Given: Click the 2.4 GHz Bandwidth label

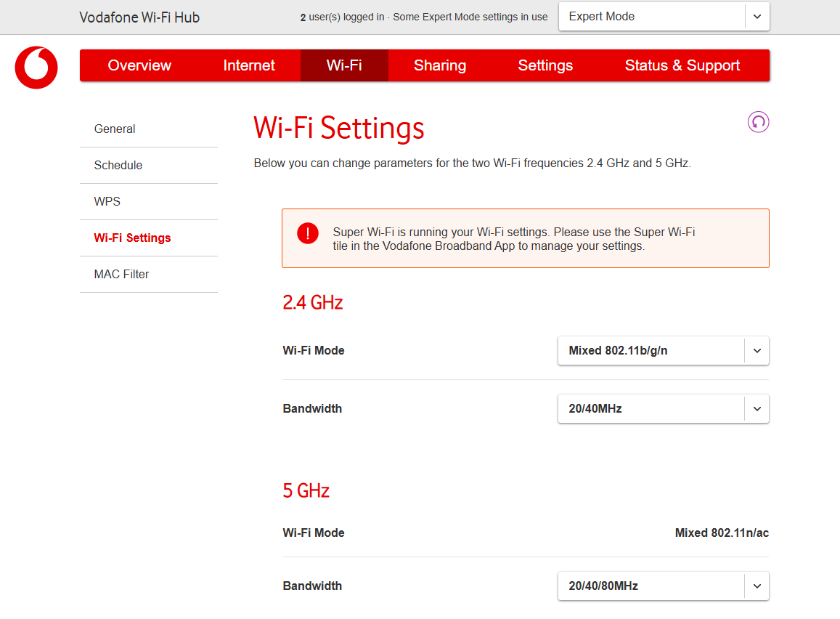Looking at the screenshot, I should click(x=312, y=409).
